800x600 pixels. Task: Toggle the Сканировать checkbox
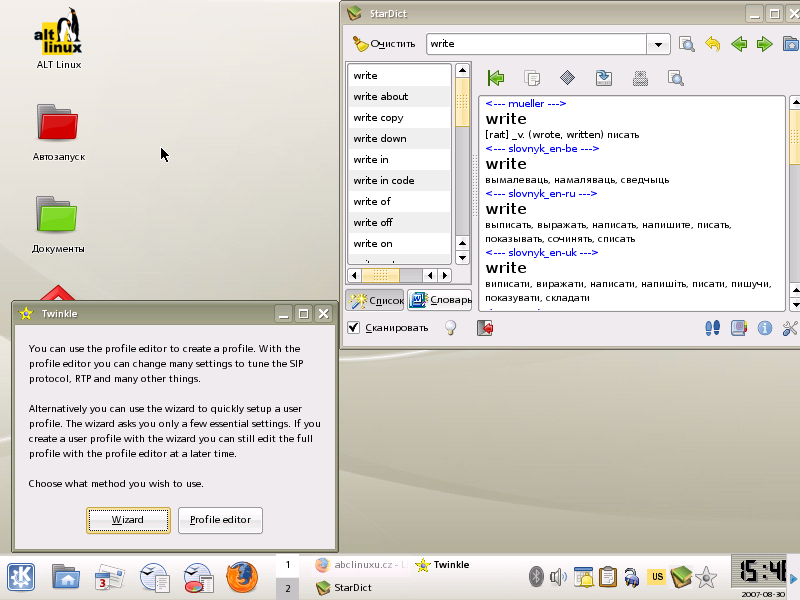(x=354, y=328)
